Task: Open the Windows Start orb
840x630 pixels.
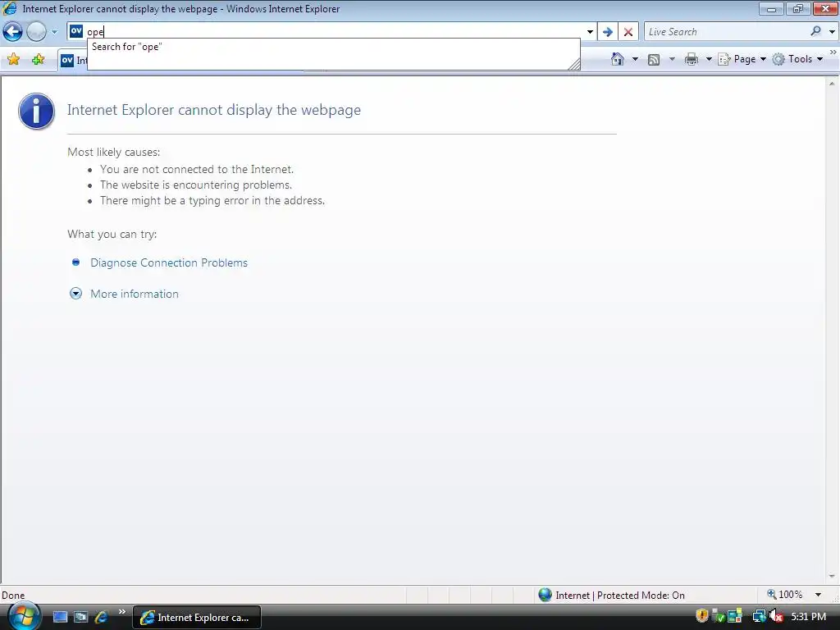Action: click(x=24, y=616)
